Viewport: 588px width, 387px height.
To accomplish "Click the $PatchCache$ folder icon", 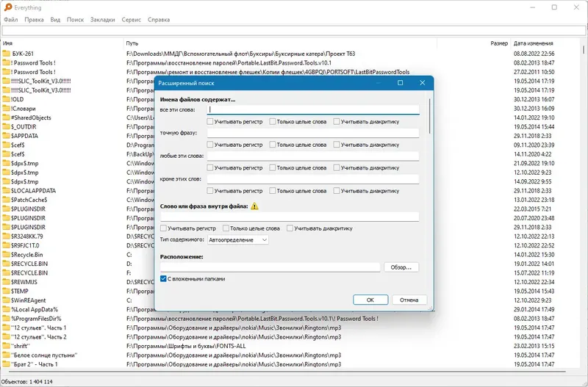I will (6, 200).
